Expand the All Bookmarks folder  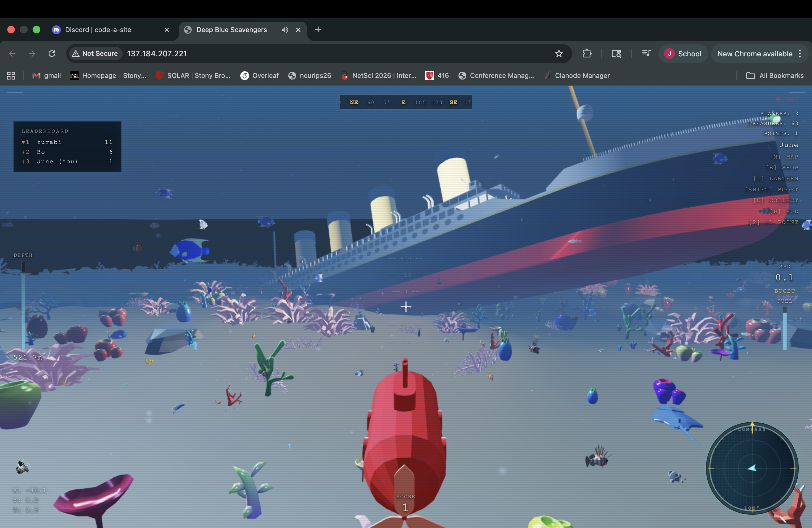click(775, 76)
